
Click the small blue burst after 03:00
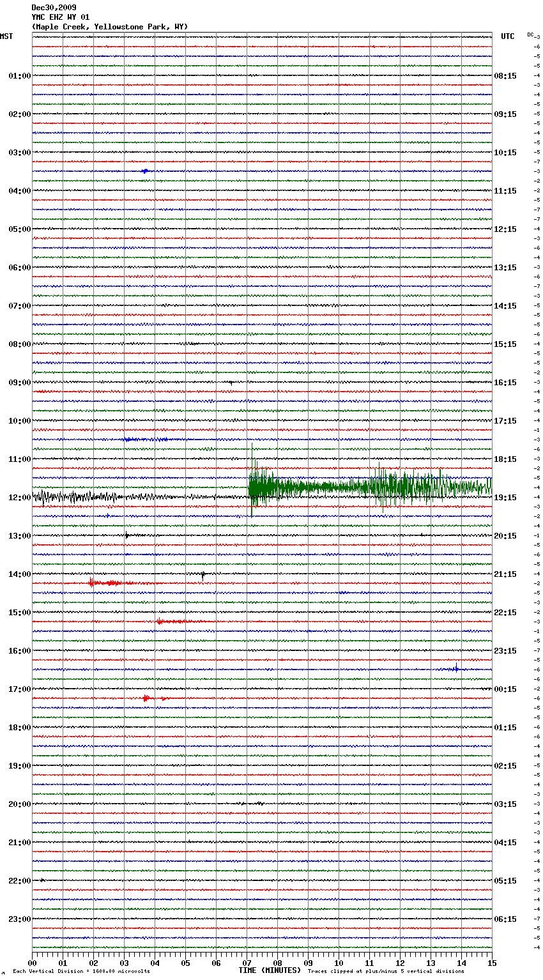145,171
